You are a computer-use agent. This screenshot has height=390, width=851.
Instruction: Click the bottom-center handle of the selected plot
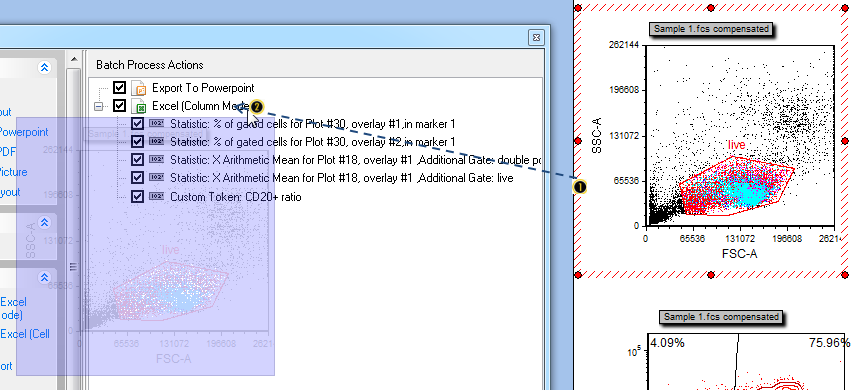point(712,276)
